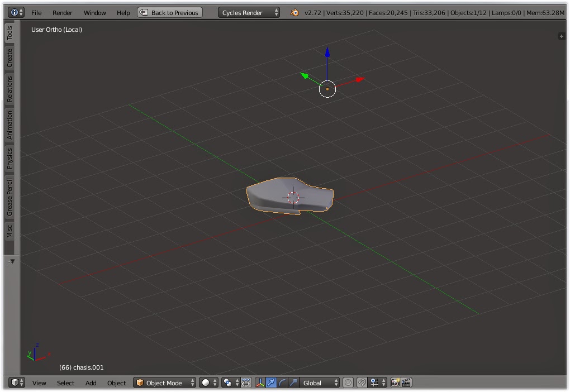The image size is (570, 392).
Task: Click the OpenGL render camera icon
Action: 395,383
